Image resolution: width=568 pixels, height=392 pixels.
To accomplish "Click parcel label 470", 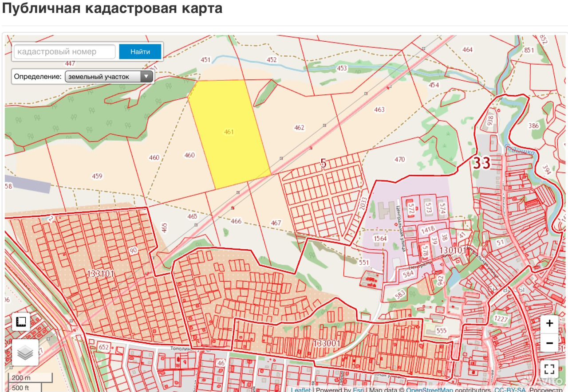I will coord(399,159).
